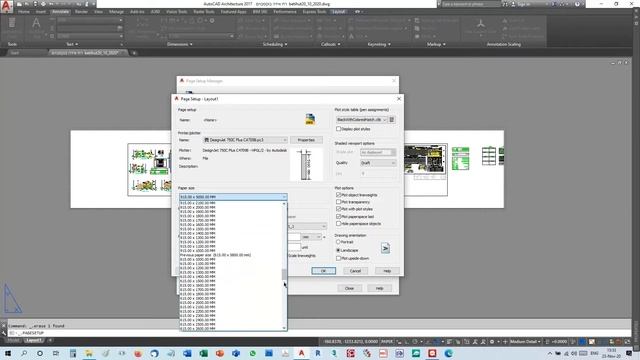Expand the Keynoting ribbon panel

point(379,44)
